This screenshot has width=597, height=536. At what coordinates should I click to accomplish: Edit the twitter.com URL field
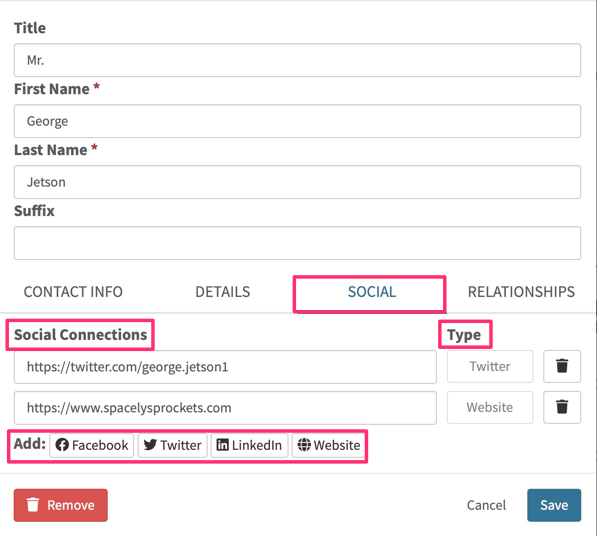point(225,367)
